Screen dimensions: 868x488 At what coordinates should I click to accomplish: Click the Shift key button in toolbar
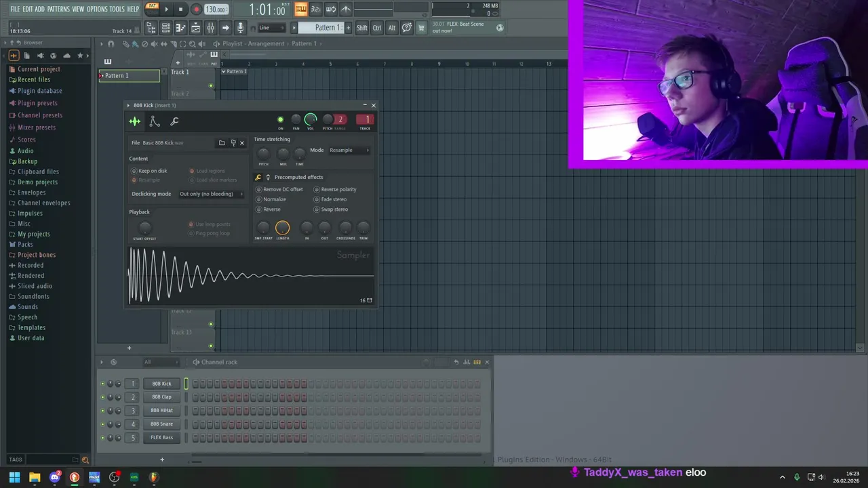tap(362, 28)
